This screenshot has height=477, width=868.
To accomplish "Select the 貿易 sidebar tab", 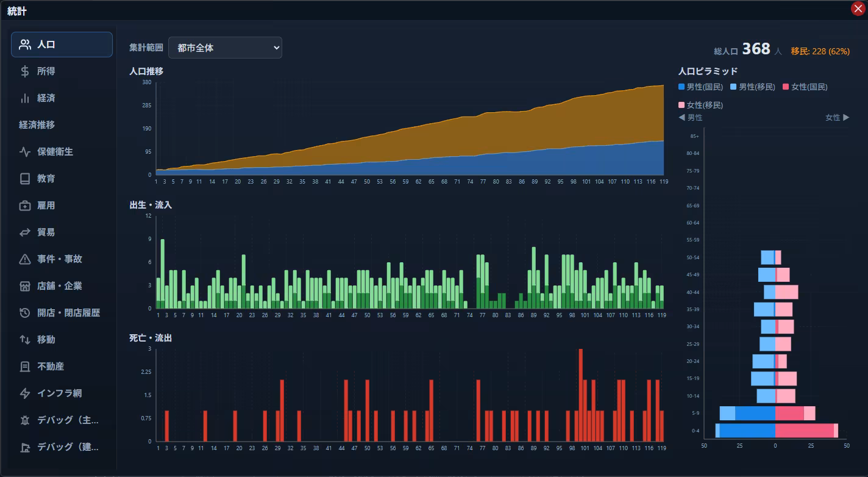I will [62, 232].
